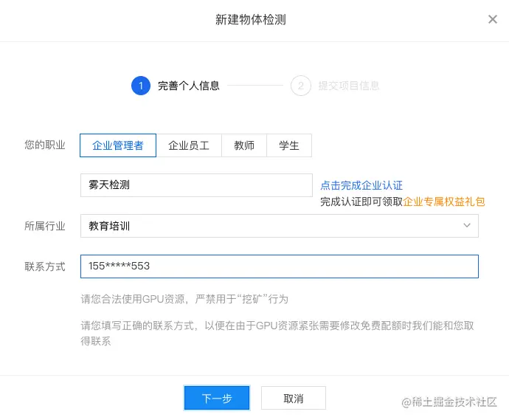Click the 联系方式 label
Viewport: 509px width, 420px height.
45,266
